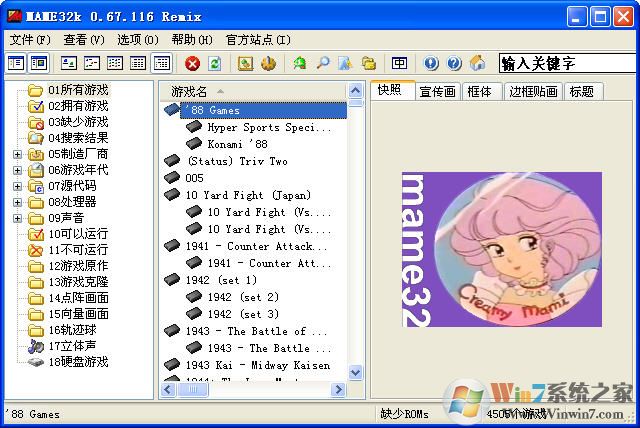Switch to the 标题 tab
This screenshot has height=428, width=640.
pos(583,91)
